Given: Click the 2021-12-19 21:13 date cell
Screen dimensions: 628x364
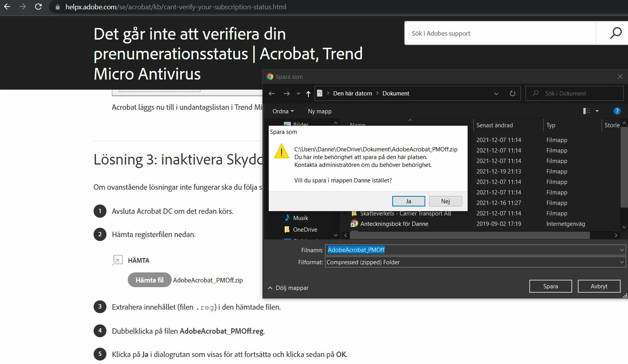Looking at the screenshot, I should click(499, 172).
